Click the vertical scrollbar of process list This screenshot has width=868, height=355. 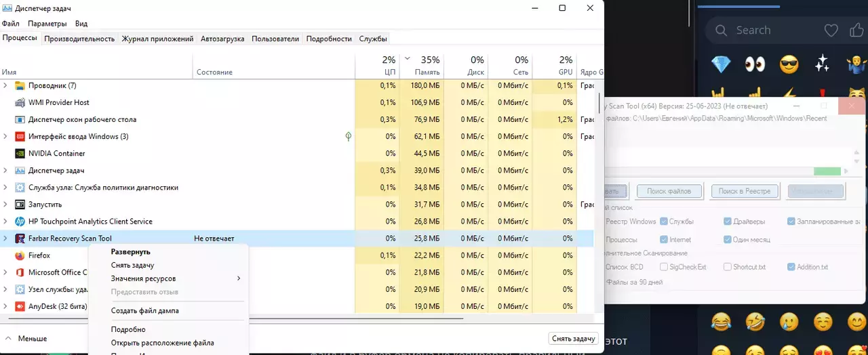pyautogui.click(x=599, y=104)
